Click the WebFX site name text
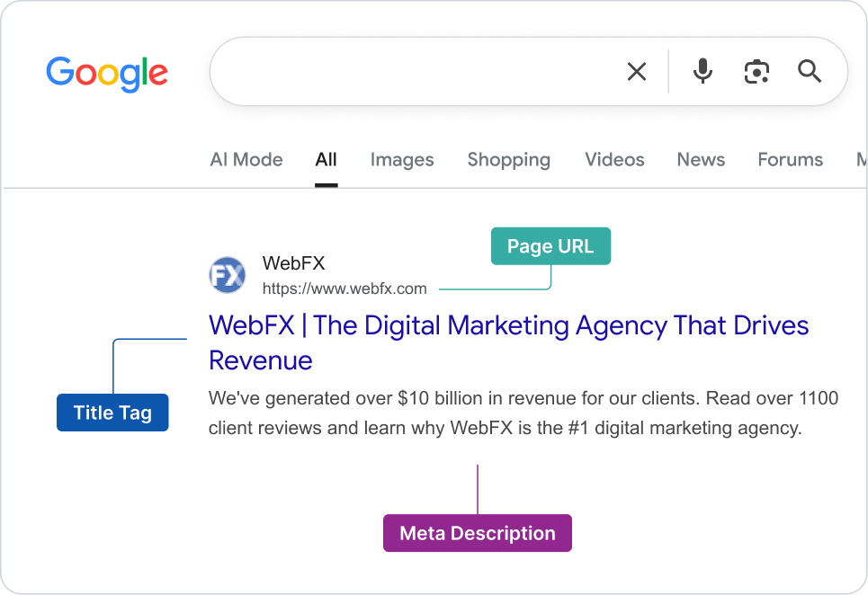The width and height of the screenshot is (868, 595). [293, 263]
